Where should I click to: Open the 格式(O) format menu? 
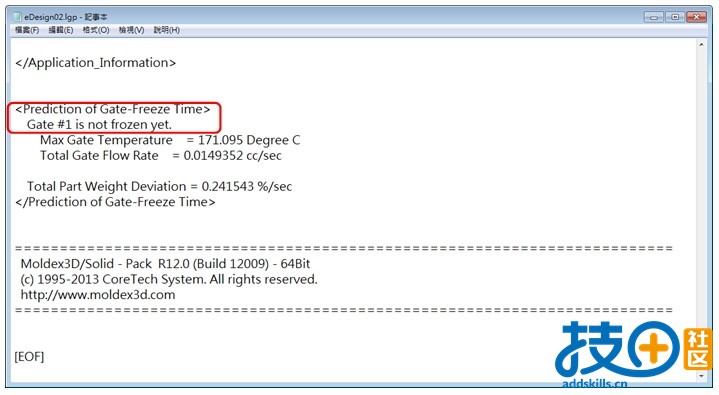click(96, 30)
